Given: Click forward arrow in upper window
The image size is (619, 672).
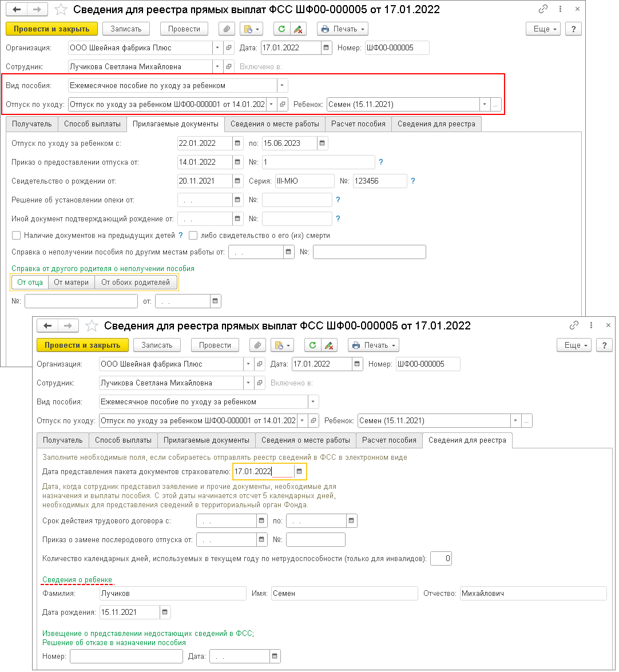Looking at the screenshot, I should point(37,9).
